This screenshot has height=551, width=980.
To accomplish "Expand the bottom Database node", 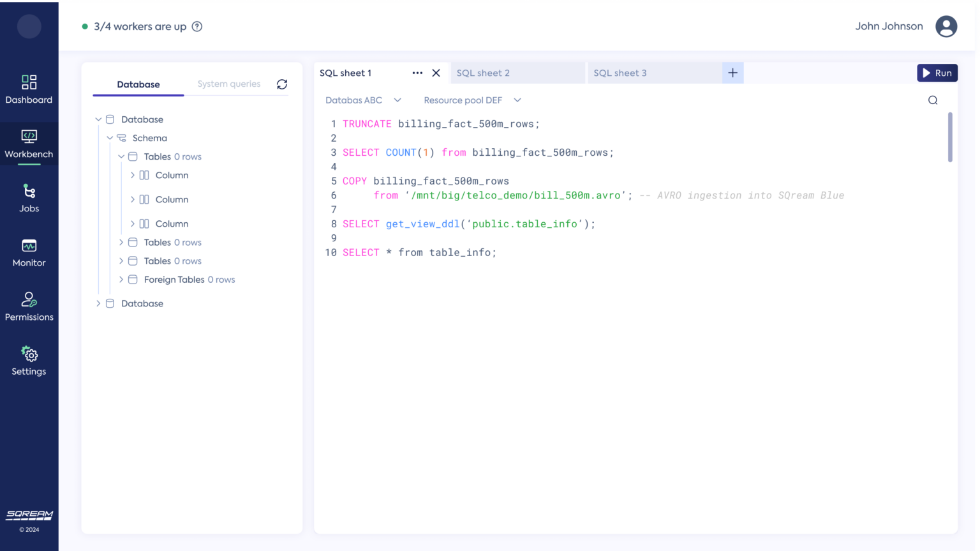I will point(98,303).
